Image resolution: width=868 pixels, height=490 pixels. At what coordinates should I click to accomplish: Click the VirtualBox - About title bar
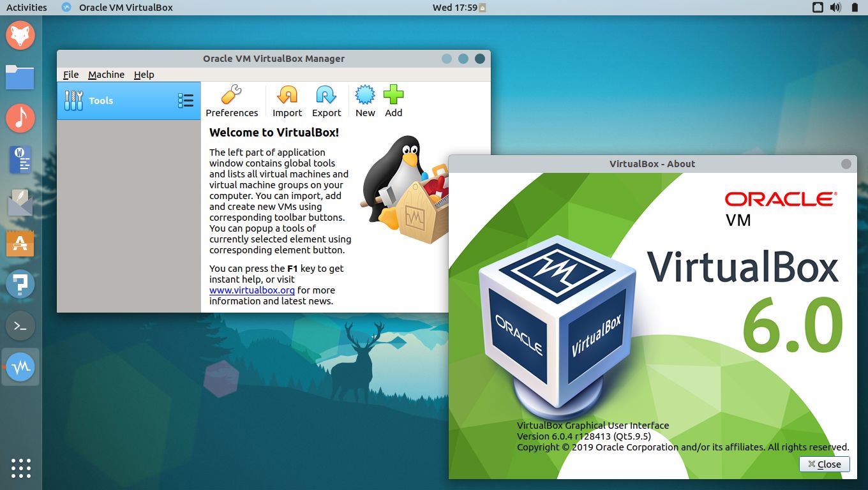tap(652, 164)
